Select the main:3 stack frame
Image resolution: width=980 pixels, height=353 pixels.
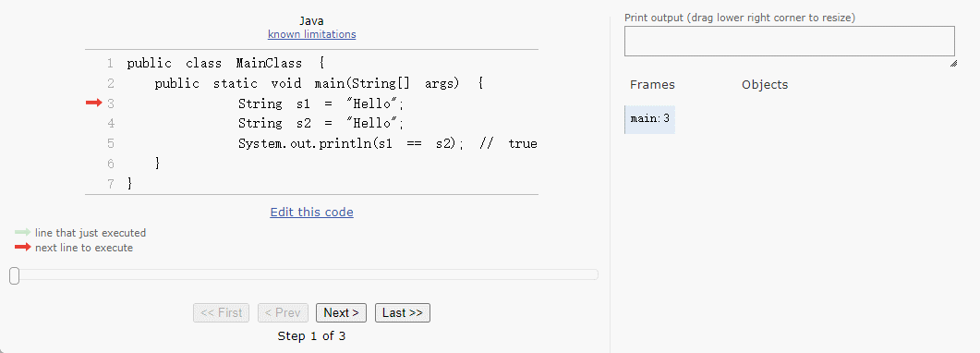pos(650,119)
